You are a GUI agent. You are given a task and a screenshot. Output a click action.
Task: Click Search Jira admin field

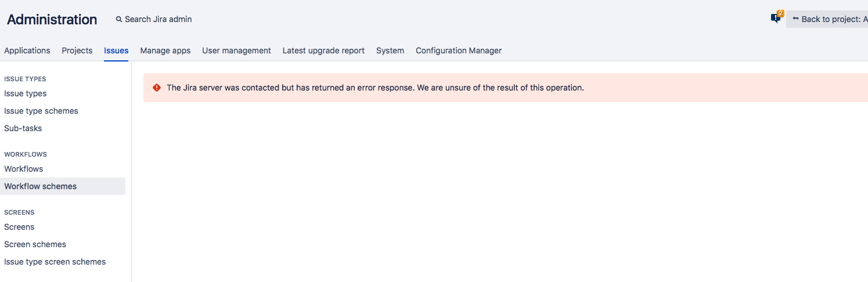click(x=154, y=19)
